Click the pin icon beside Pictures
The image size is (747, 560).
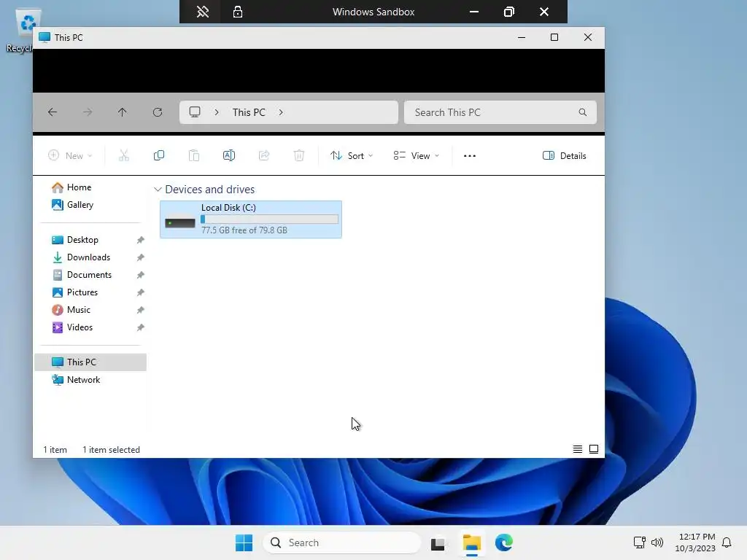point(141,292)
